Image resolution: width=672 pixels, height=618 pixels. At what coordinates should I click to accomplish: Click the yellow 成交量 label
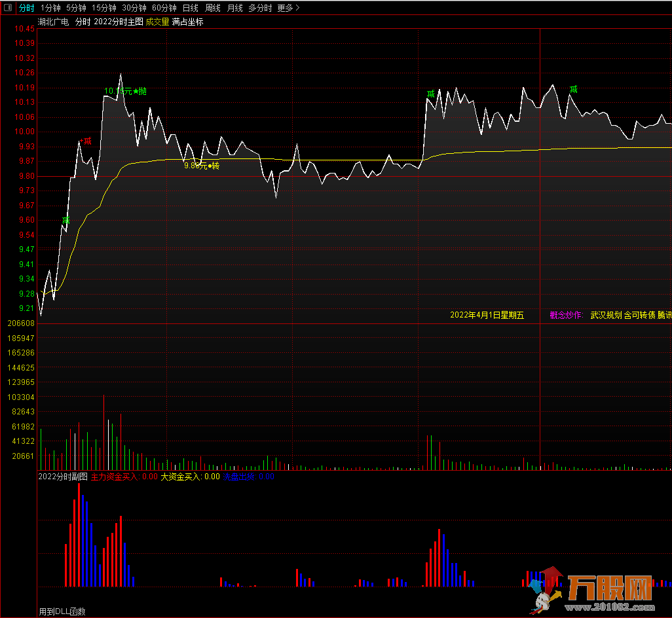(x=157, y=22)
